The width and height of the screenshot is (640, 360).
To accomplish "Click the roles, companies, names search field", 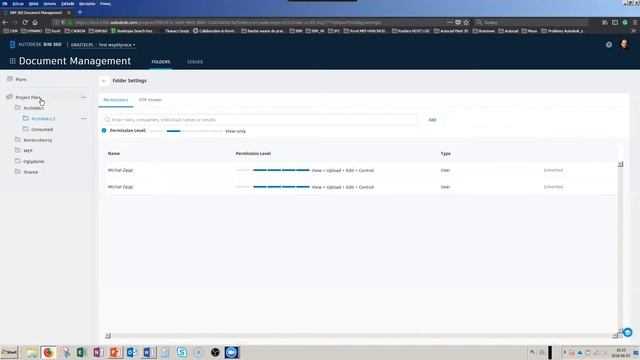I will (260, 120).
